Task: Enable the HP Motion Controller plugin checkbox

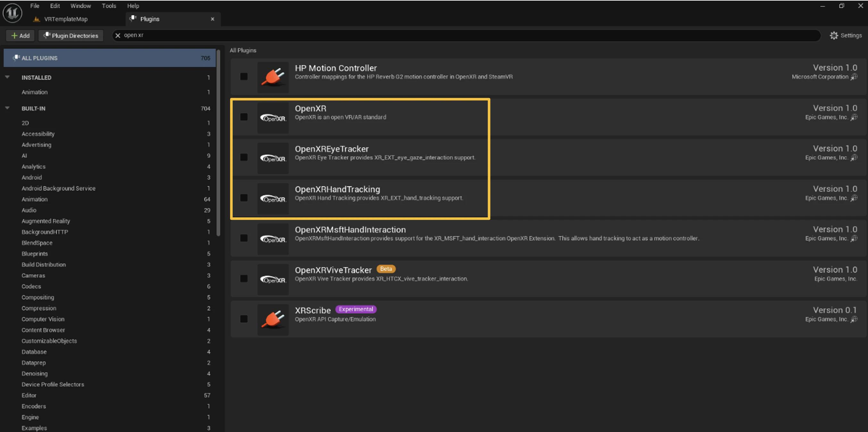Action: [x=244, y=77]
